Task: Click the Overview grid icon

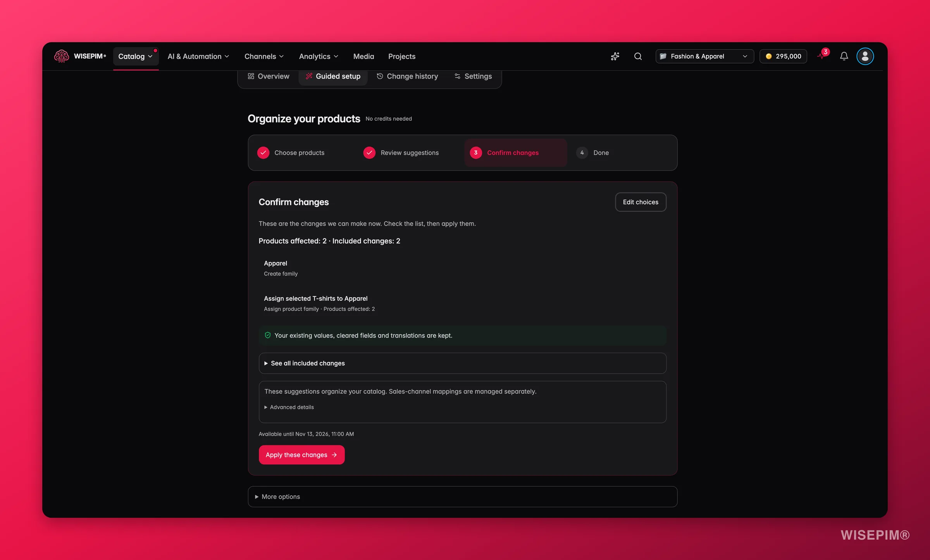Action: (x=251, y=76)
